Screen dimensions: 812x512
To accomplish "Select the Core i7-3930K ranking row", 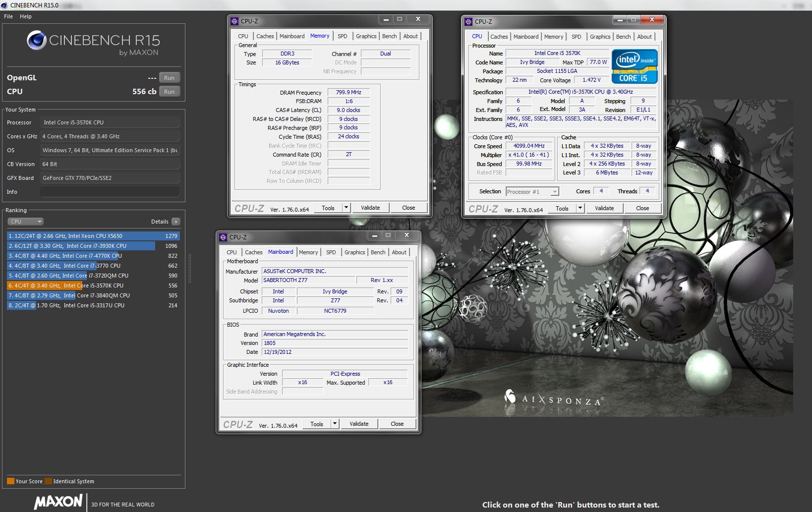I will click(x=93, y=246).
